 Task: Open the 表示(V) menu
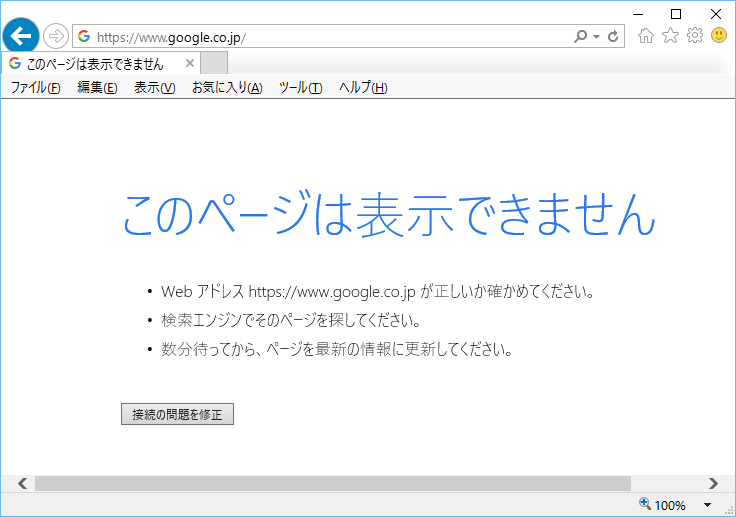[154, 88]
